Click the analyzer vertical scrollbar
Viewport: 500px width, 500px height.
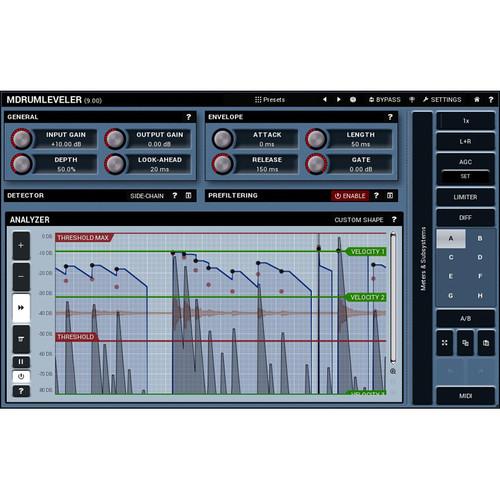(393, 298)
